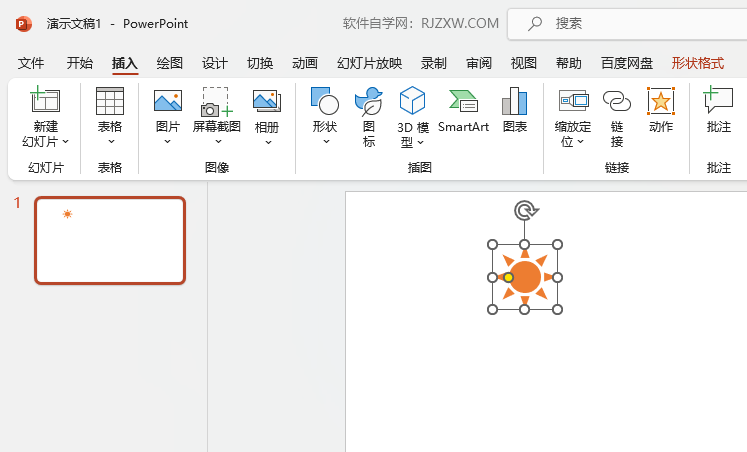Switch to the Record tab
Viewport: 747px width, 452px height.
point(434,63)
